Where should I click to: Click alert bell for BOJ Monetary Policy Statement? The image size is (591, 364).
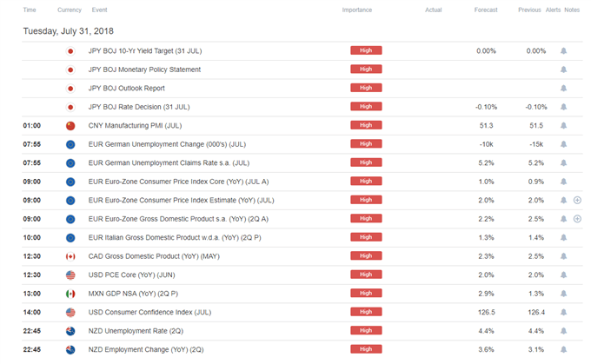tap(563, 69)
